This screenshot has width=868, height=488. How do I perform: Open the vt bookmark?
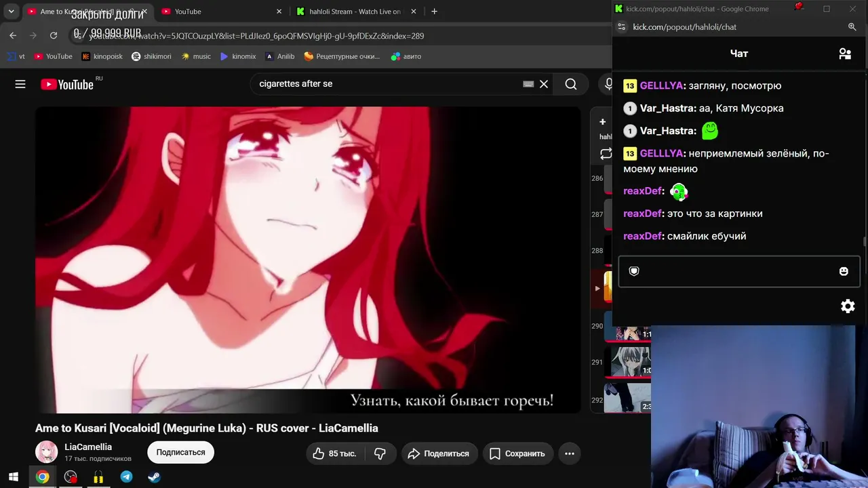click(16, 56)
